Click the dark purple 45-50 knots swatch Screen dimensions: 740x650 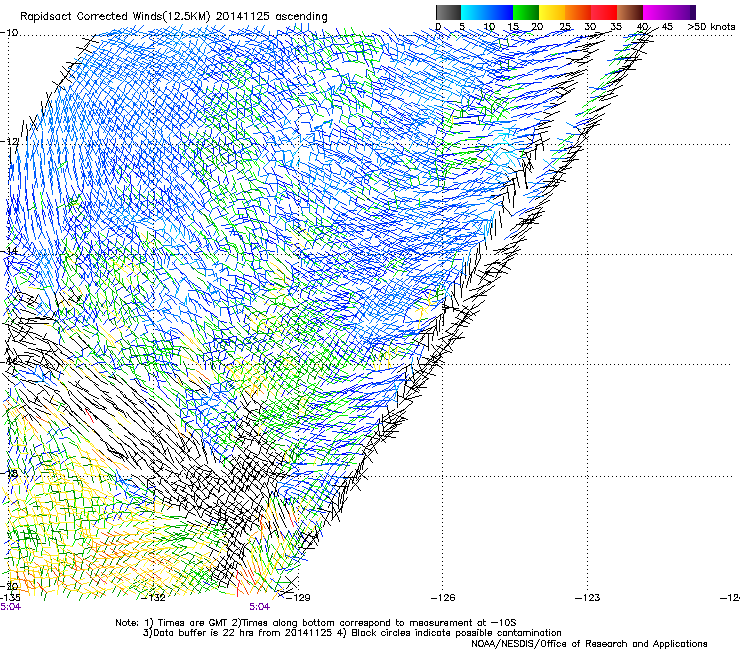pos(682,12)
